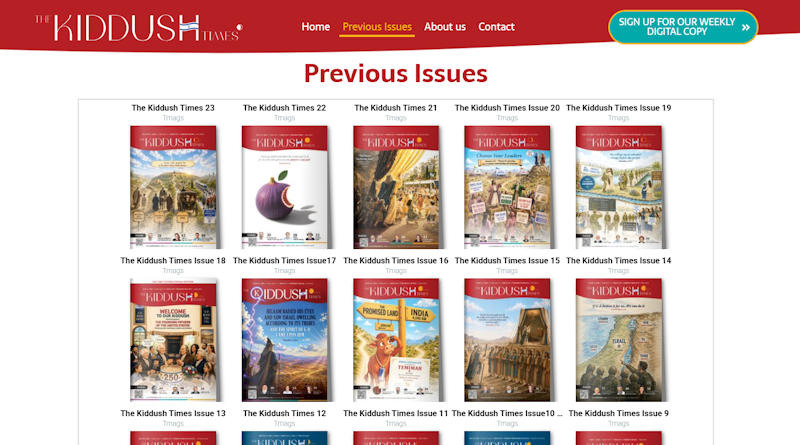Viewport: 800px width, 445px height.
Task: Click title 'The Kiddush Times Issue 18'
Action: pyautogui.click(x=173, y=260)
